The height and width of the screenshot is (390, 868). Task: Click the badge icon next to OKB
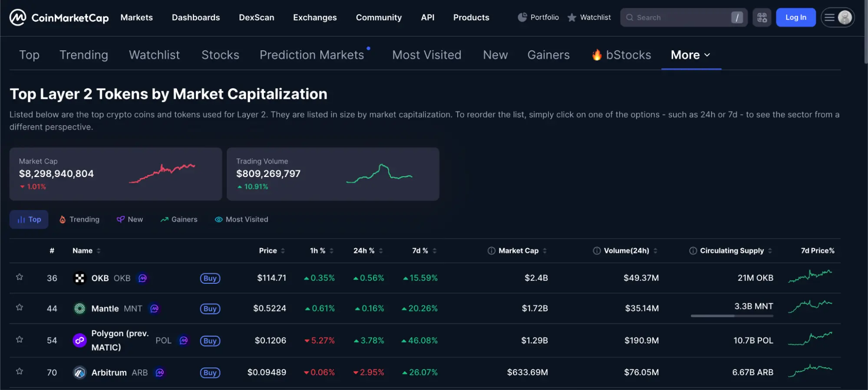coord(142,278)
